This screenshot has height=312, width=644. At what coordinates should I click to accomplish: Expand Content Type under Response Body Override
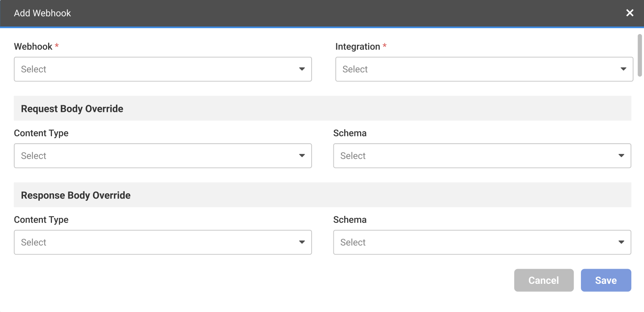pyautogui.click(x=159, y=242)
